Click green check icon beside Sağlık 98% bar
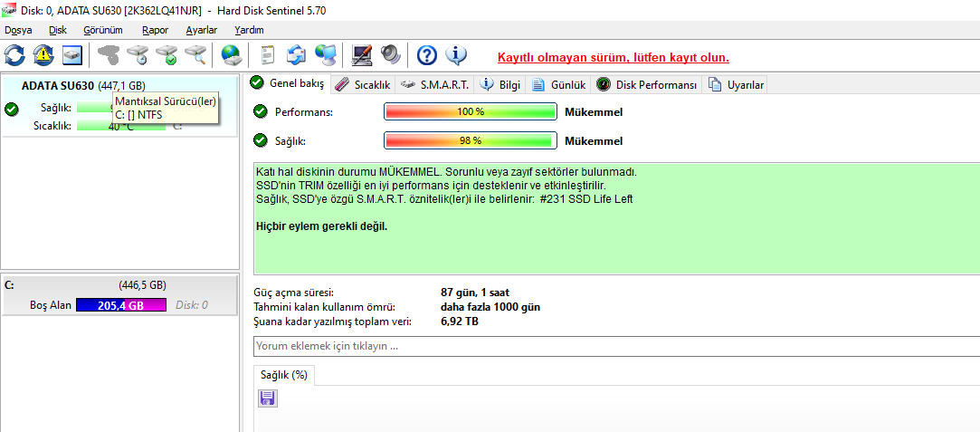 (x=261, y=140)
